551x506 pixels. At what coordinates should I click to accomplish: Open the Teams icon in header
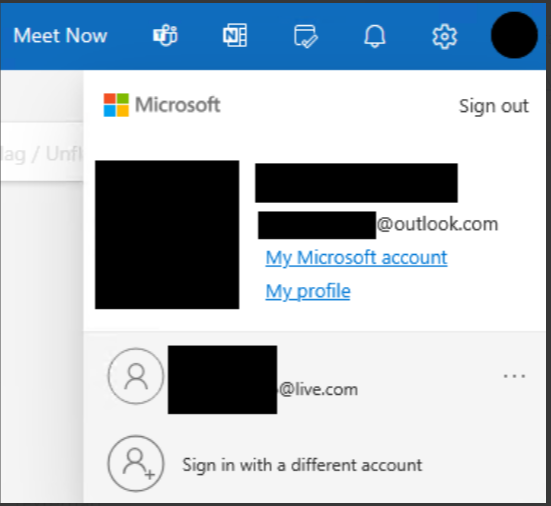pyautogui.click(x=166, y=35)
